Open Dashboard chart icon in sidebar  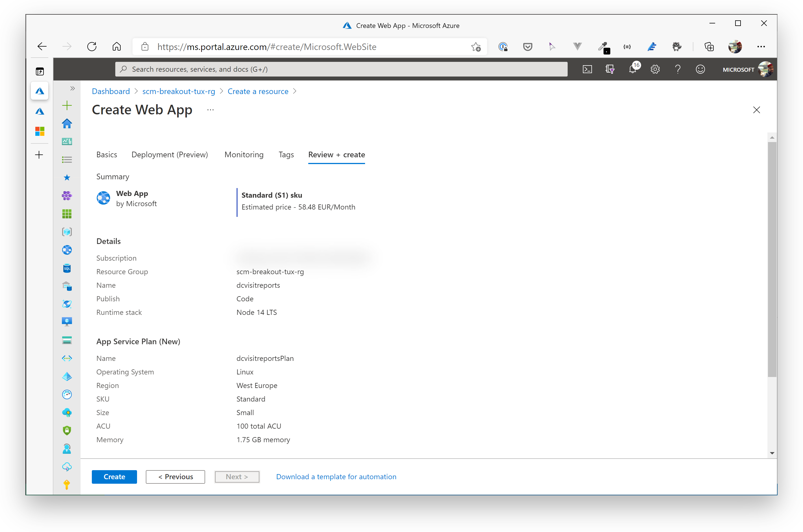[x=67, y=141]
